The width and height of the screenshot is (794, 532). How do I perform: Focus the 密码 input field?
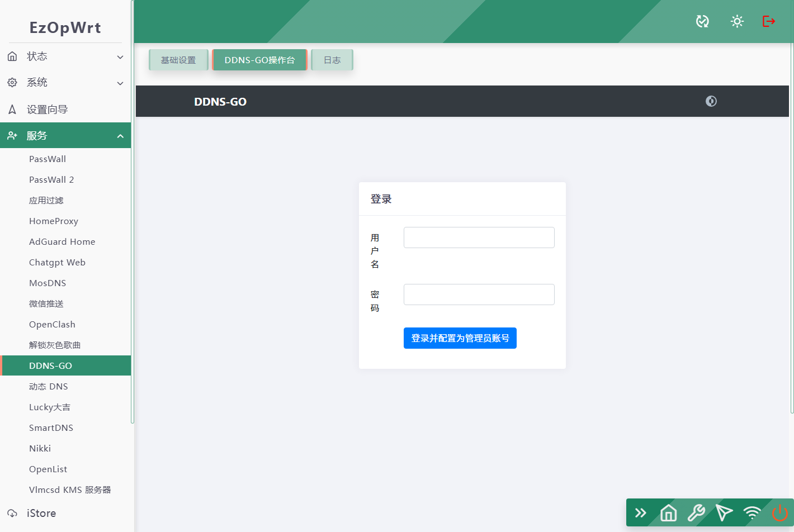point(479,294)
